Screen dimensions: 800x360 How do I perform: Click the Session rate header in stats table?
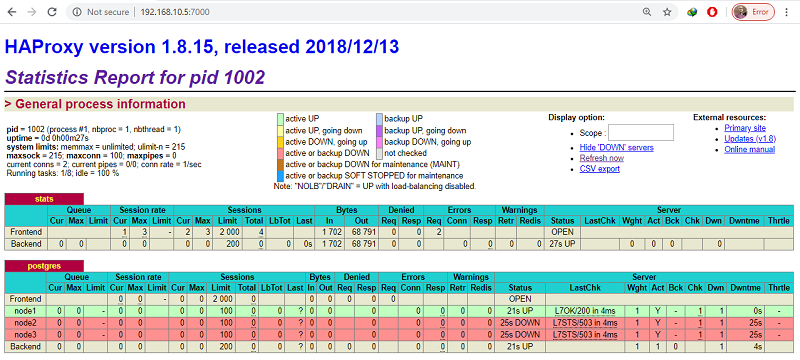coord(141,210)
